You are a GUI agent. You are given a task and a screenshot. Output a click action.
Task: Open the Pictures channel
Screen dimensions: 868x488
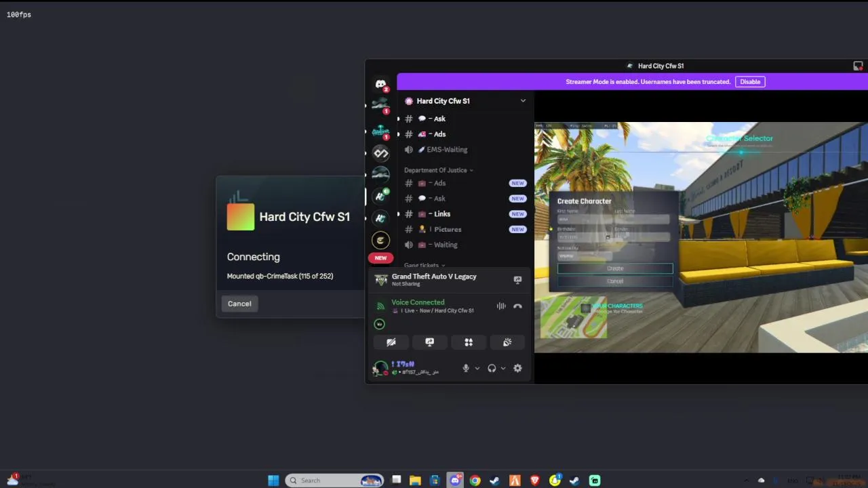[x=465, y=230]
